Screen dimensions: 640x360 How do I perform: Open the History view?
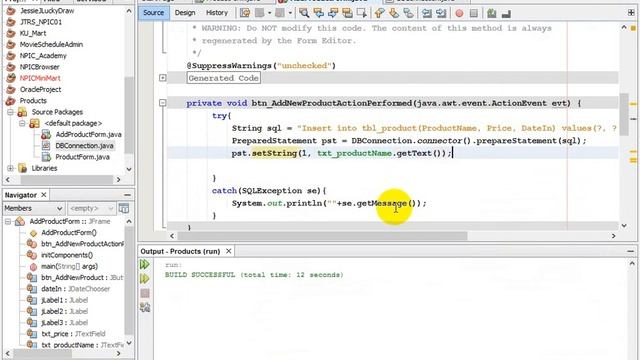[217, 13]
